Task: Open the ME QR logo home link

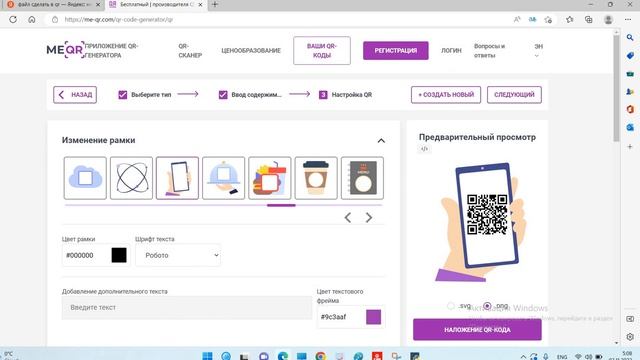Action: click(x=65, y=50)
